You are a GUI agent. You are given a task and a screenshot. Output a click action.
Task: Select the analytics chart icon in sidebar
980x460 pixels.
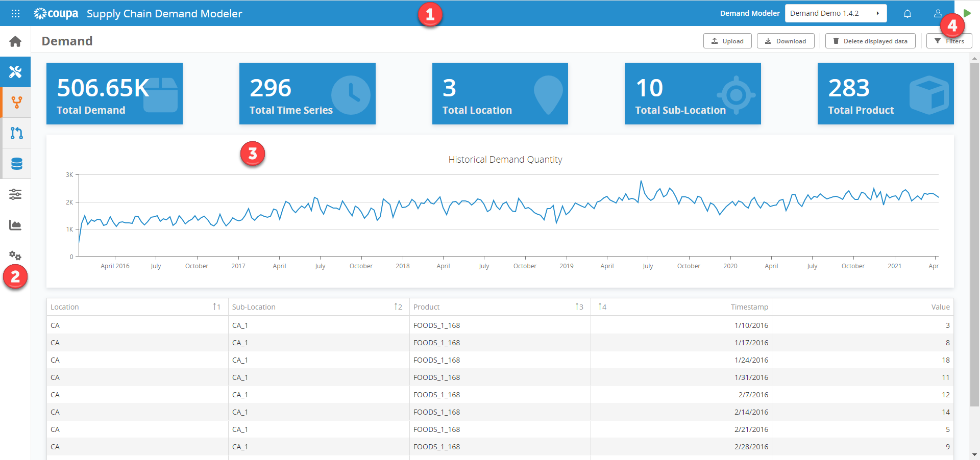point(15,225)
